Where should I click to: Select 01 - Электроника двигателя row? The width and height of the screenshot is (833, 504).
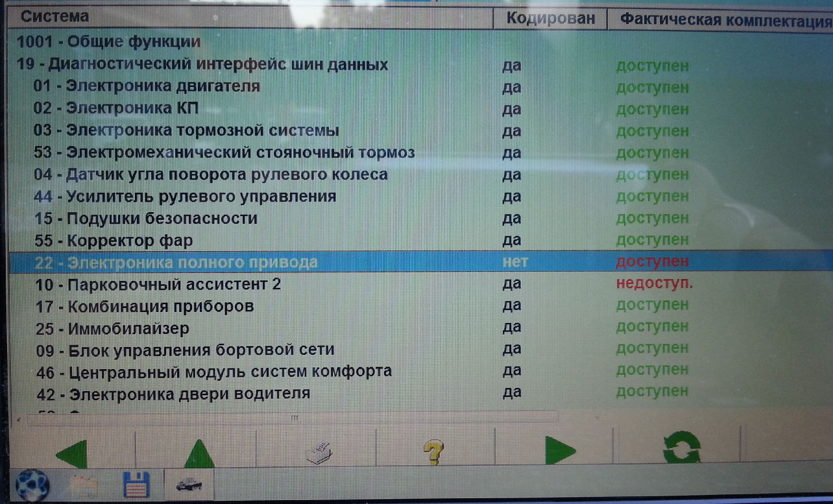pyautogui.click(x=147, y=86)
